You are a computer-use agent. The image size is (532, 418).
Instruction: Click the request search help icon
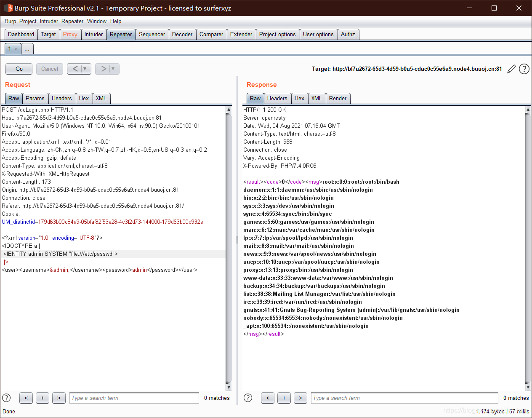click(6, 398)
